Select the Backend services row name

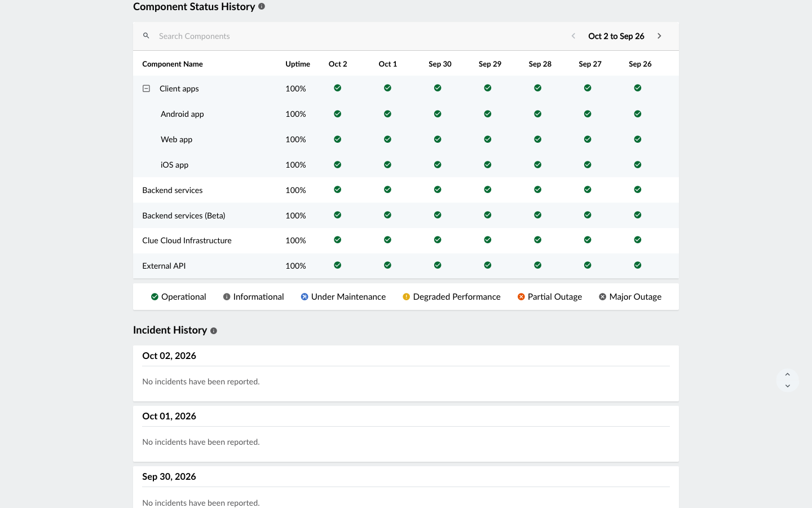tap(173, 190)
